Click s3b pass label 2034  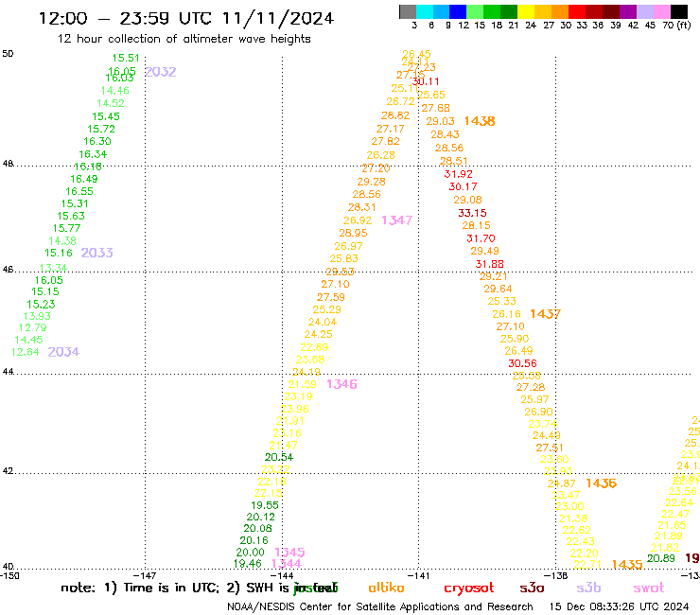click(63, 352)
